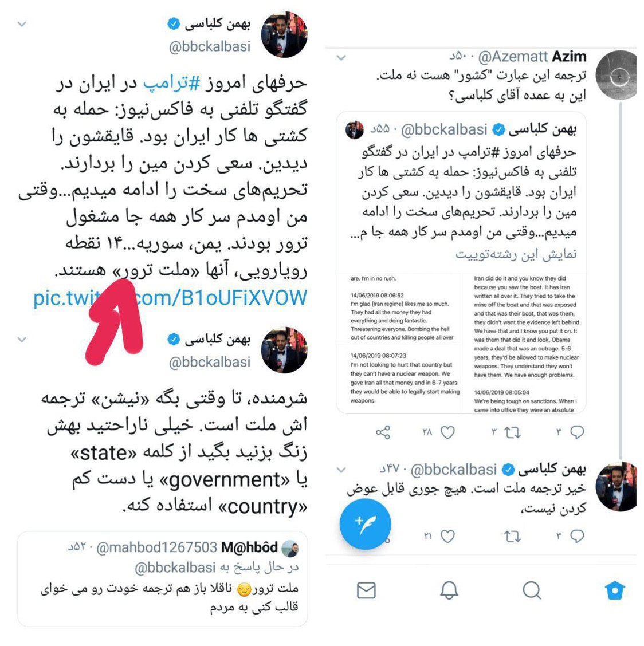
Task: Share Azim's tweet via share icon
Action: tap(383, 432)
